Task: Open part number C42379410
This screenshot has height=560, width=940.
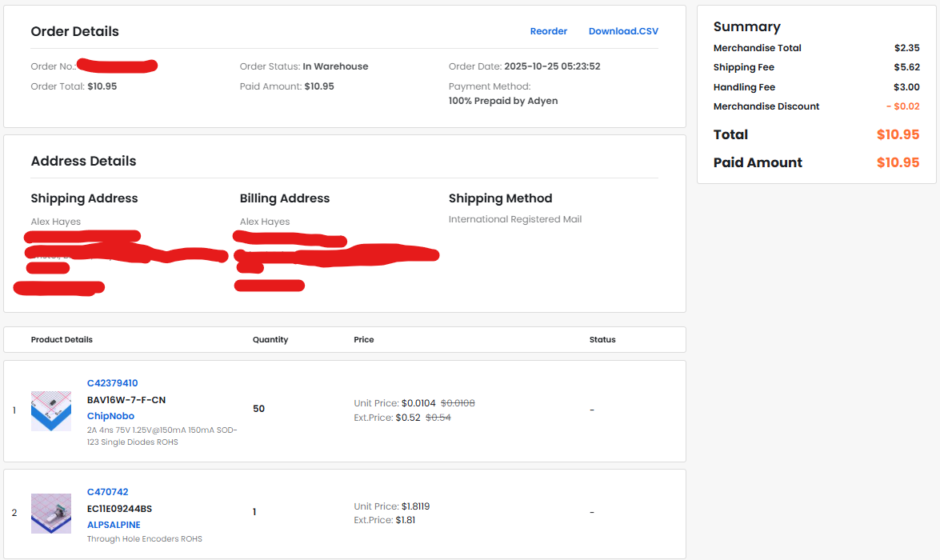Action: 112,383
